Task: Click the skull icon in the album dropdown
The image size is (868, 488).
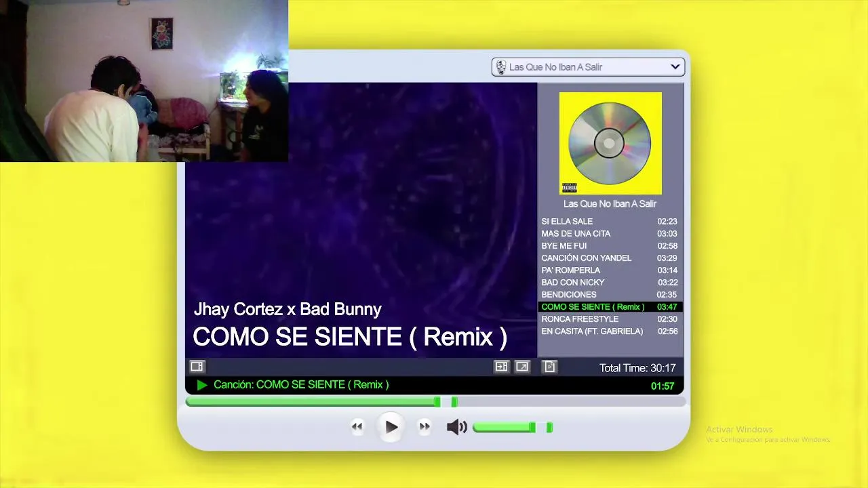Action: [x=501, y=67]
